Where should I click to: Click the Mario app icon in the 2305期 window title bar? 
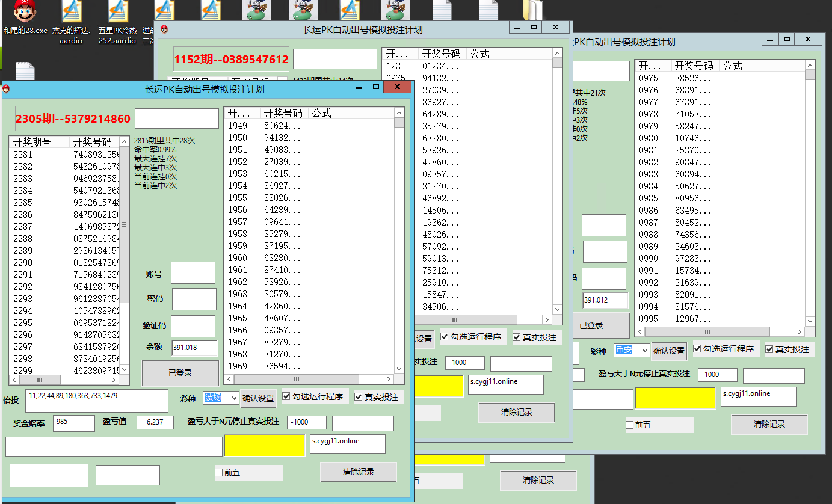pos(7,89)
